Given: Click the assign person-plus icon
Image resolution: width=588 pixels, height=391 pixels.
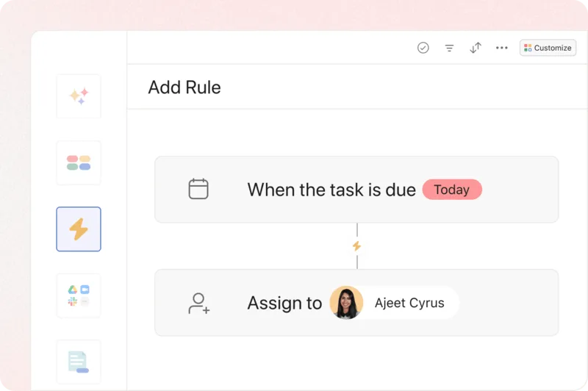Looking at the screenshot, I should click(198, 303).
